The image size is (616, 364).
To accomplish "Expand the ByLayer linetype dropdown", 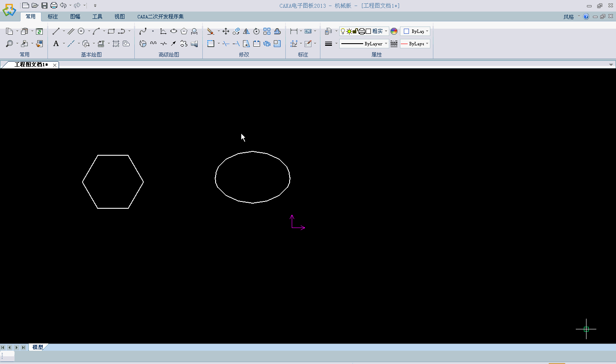I will point(386,44).
